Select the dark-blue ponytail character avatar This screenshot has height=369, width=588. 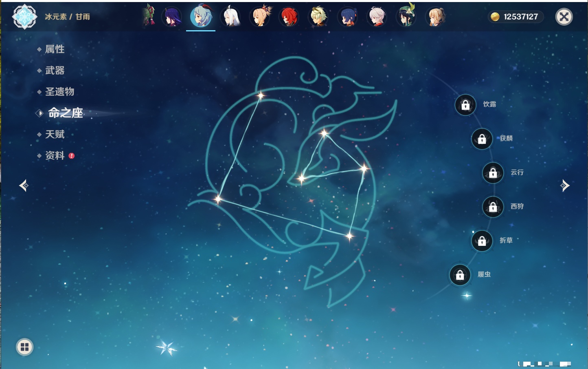(x=348, y=17)
